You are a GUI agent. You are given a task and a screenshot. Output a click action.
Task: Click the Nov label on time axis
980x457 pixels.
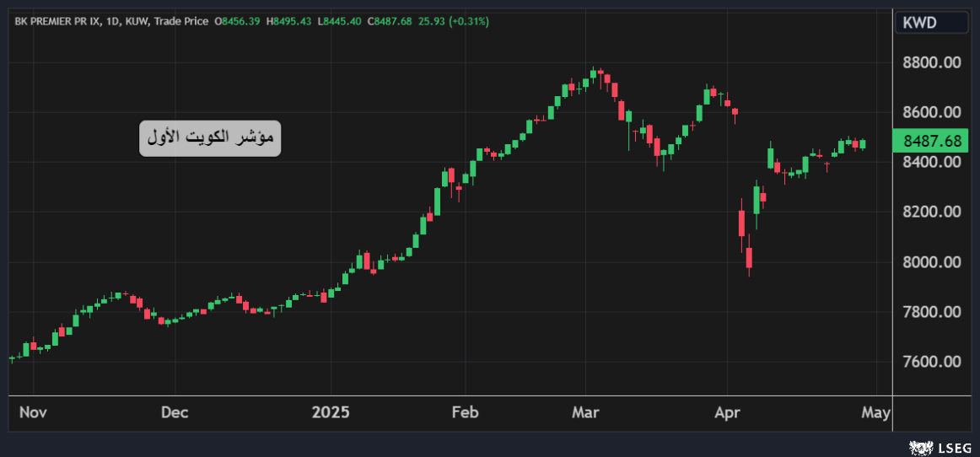(32, 412)
